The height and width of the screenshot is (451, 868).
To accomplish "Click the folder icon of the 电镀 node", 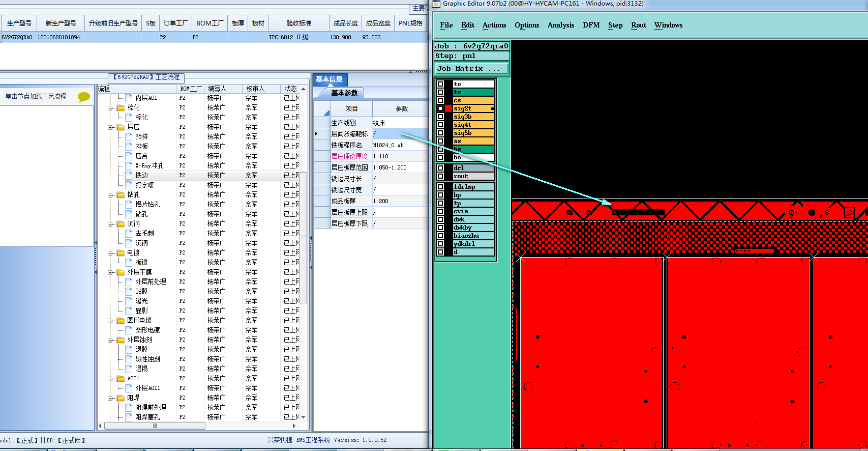I will click(x=121, y=253).
